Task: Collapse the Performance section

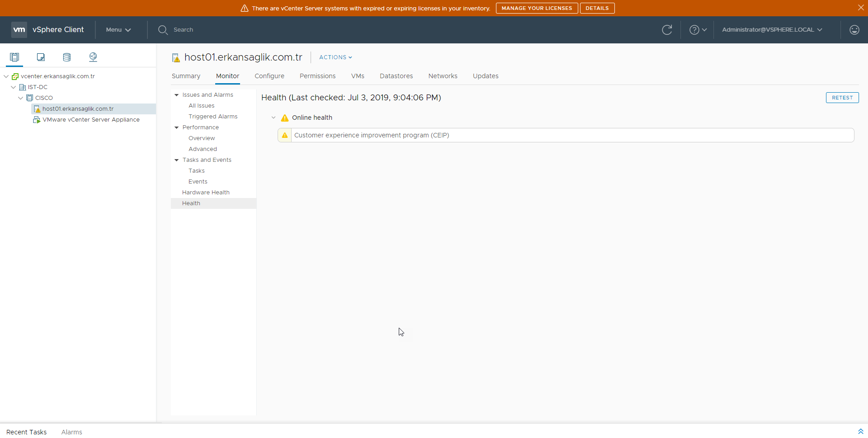Action: pos(177,127)
